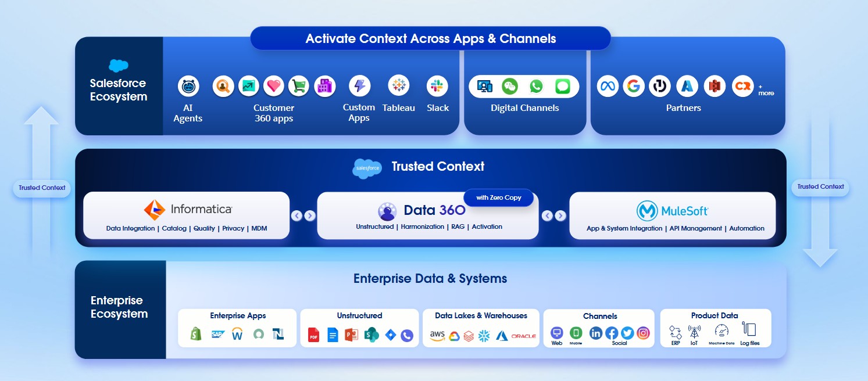The height and width of the screenshot is (381, 868).
Task: Click the PDF icon under Unstructured
Action: (x=313, y=335)
